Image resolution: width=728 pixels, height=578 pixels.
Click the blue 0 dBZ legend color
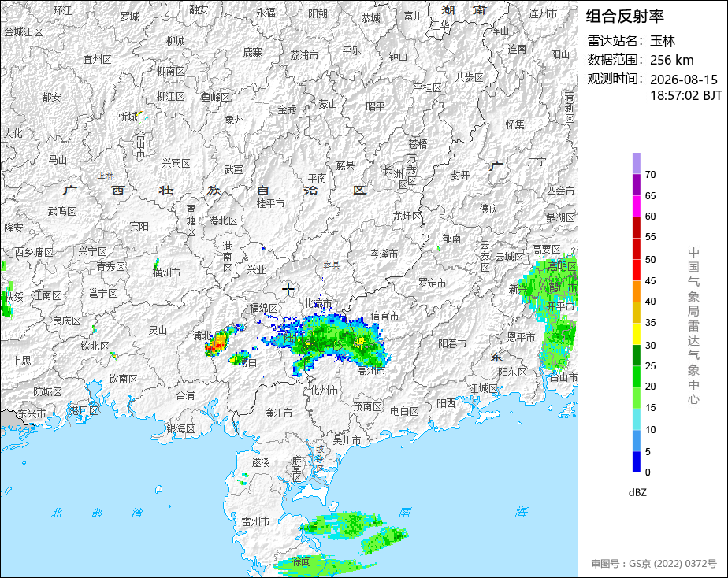click(636, 462)
